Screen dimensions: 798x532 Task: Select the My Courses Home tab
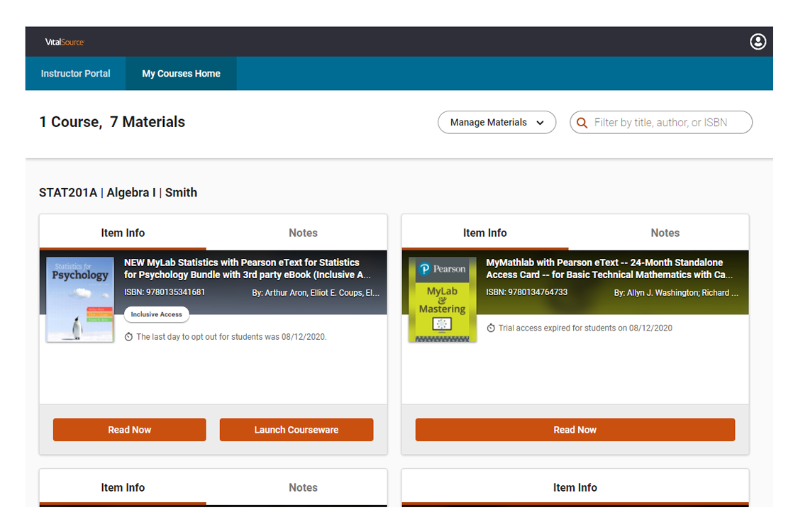[x=181, y=73]
